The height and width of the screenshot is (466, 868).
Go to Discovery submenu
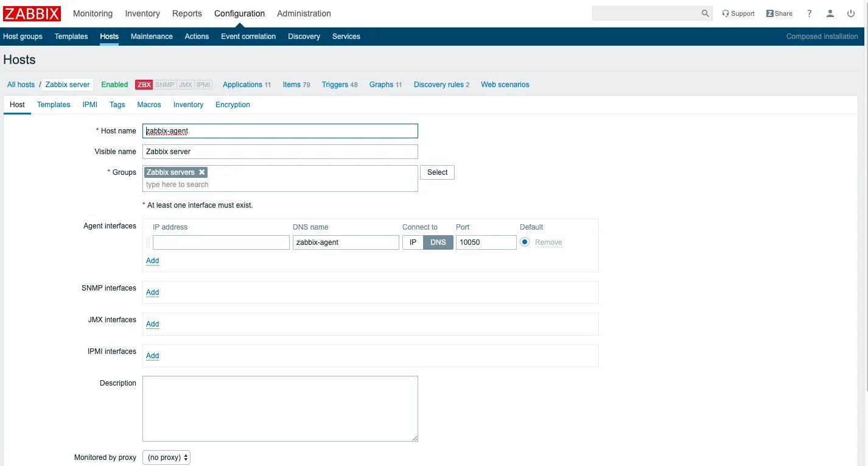coord(304,37)
